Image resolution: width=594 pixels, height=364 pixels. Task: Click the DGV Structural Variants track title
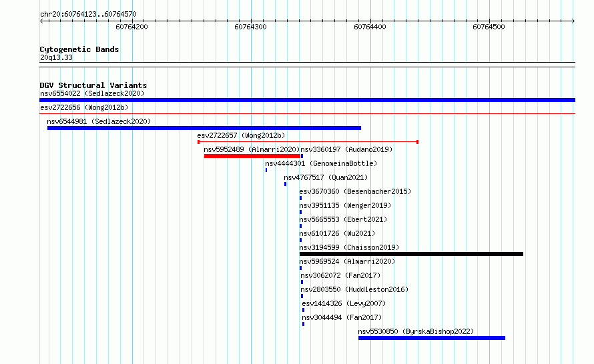click(x=93, y=85)
